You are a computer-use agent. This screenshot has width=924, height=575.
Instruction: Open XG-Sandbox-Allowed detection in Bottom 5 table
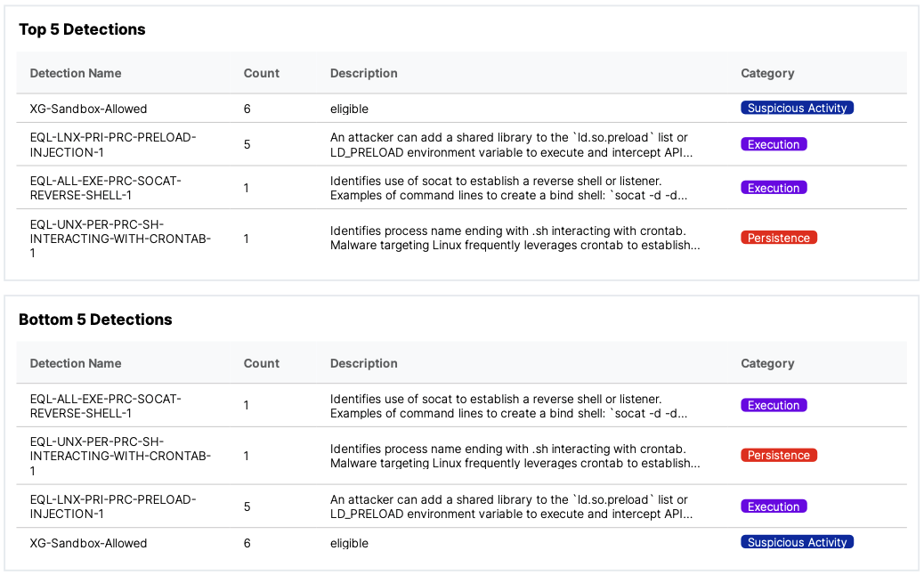tap(88, 543)
